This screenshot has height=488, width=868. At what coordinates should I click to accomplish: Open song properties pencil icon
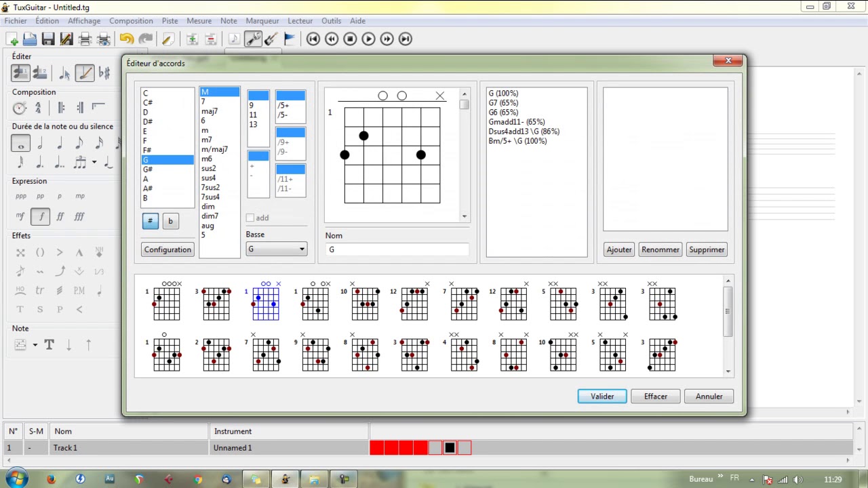[x=168, y=39]
